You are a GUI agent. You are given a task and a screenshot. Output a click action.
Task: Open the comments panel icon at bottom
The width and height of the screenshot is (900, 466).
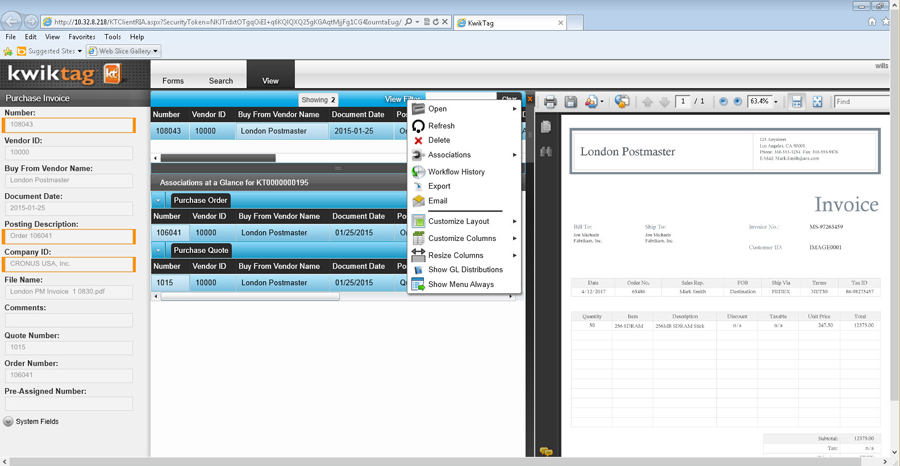coord(546,452)
